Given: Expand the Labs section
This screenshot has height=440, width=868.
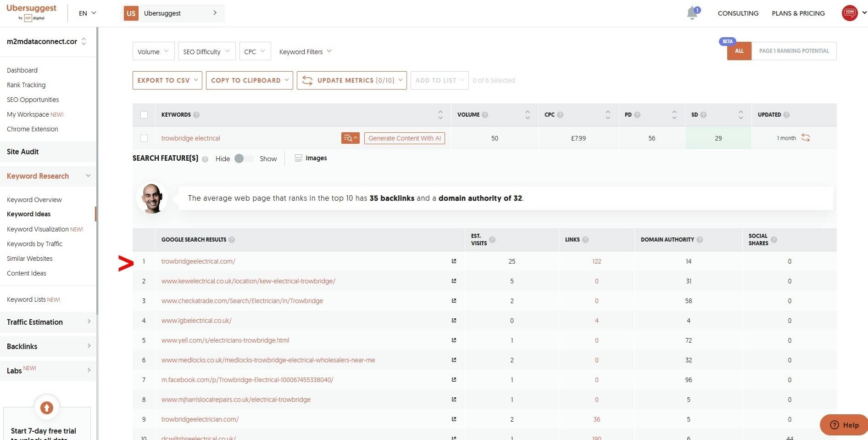Looking at the screenshot, I should coord(49,371).
